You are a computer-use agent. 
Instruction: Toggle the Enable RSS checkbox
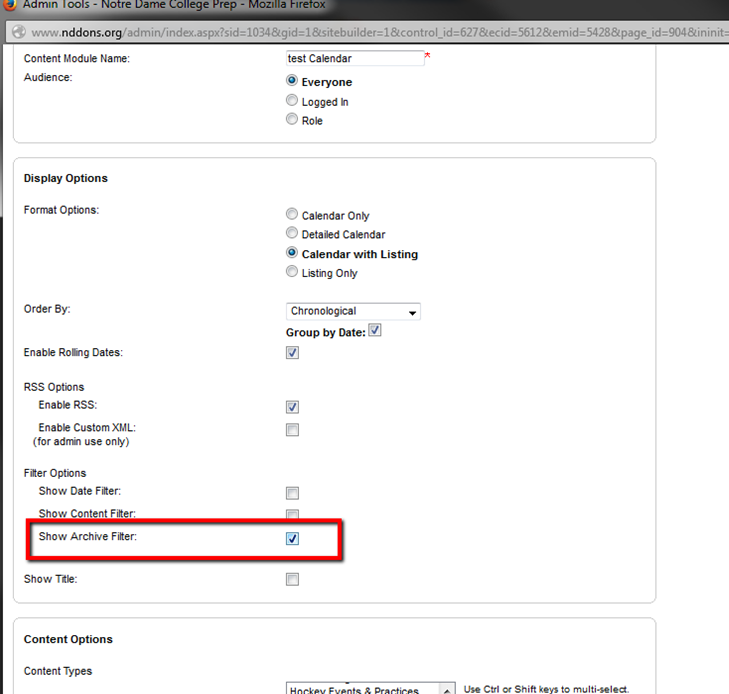292,407
